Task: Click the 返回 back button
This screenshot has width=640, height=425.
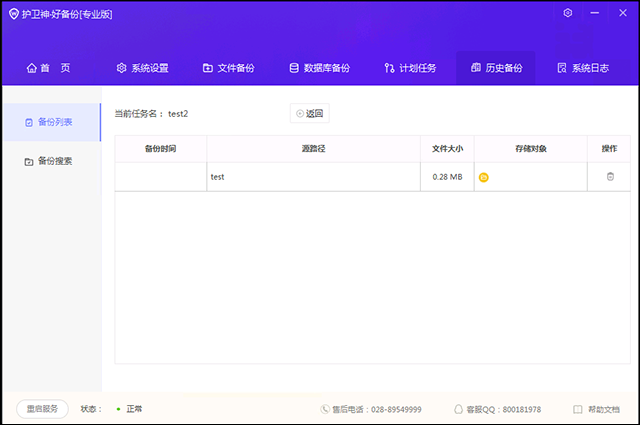Action: 310,113
